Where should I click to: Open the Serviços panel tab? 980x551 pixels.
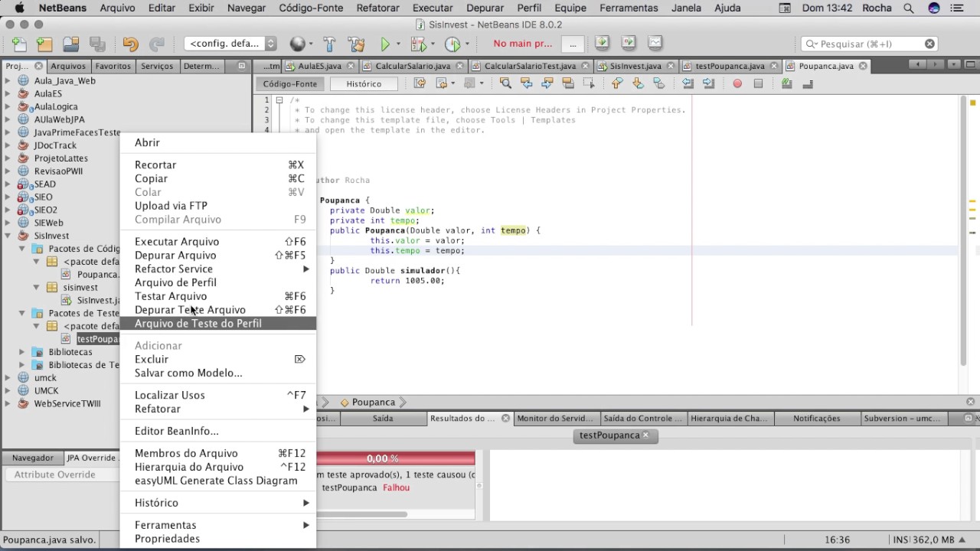click(156, 67)
